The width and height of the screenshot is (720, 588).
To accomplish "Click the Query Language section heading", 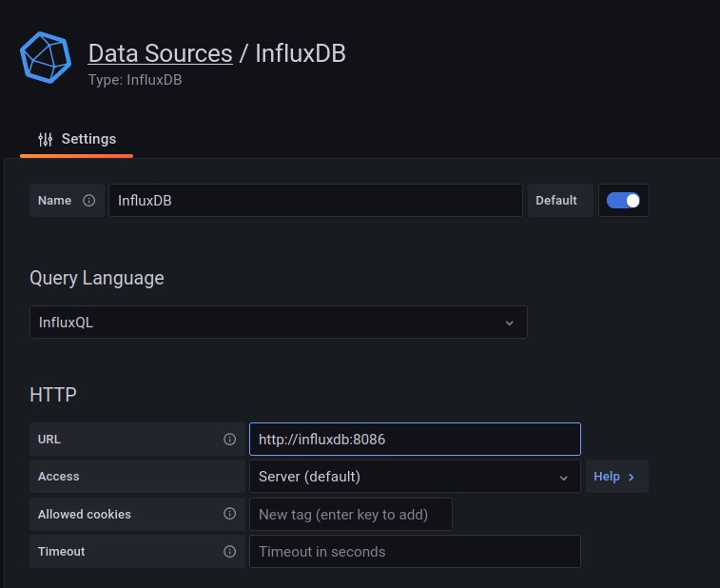I will coord(97,278).
